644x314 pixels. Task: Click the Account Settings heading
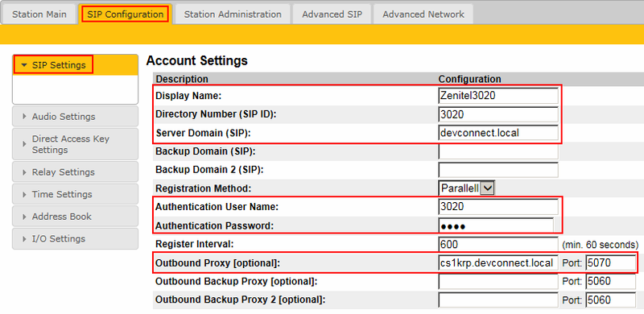coord(196,61)
